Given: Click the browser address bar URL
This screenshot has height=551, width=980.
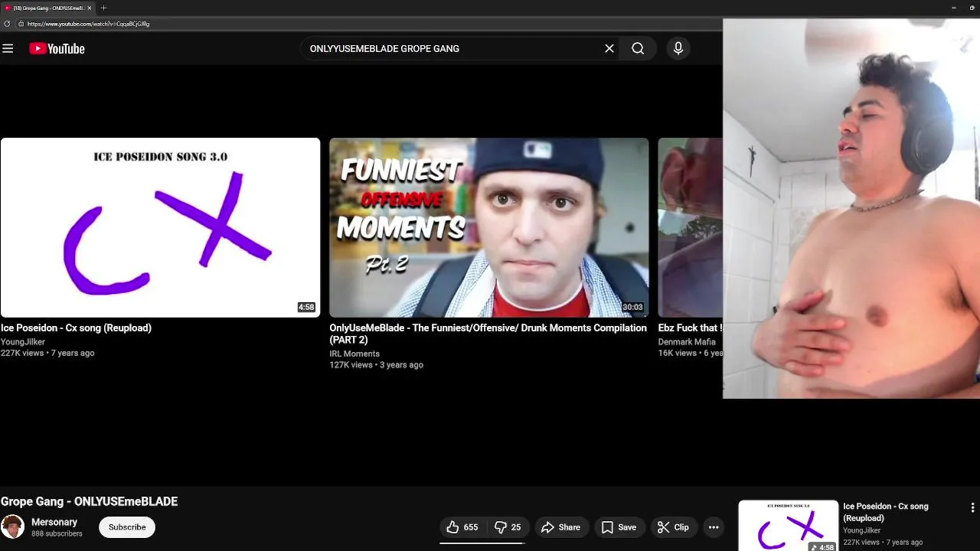Looking at the screenshot, I should (88, 24).
